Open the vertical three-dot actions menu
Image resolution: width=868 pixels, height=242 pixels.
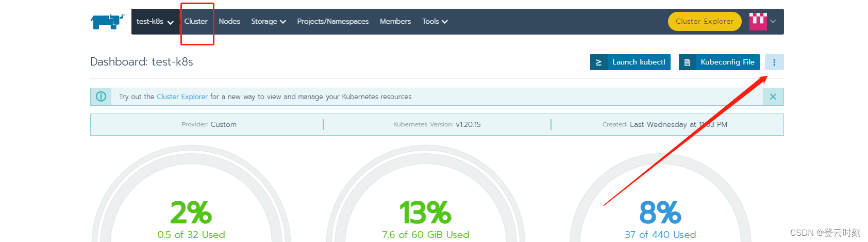[x=774, y=62]
